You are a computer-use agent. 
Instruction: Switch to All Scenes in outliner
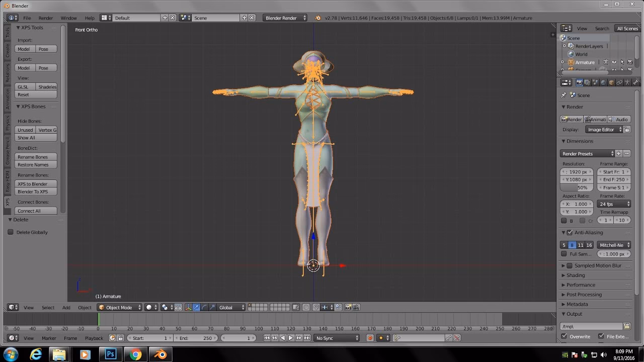click(627, 28)
